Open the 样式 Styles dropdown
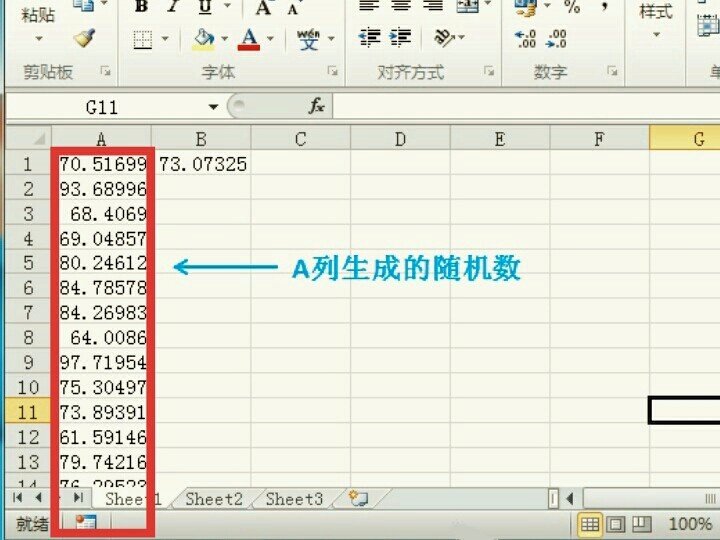Image resolution: width=720 pixels, height=540 pixels. click(x=656, y=35)
